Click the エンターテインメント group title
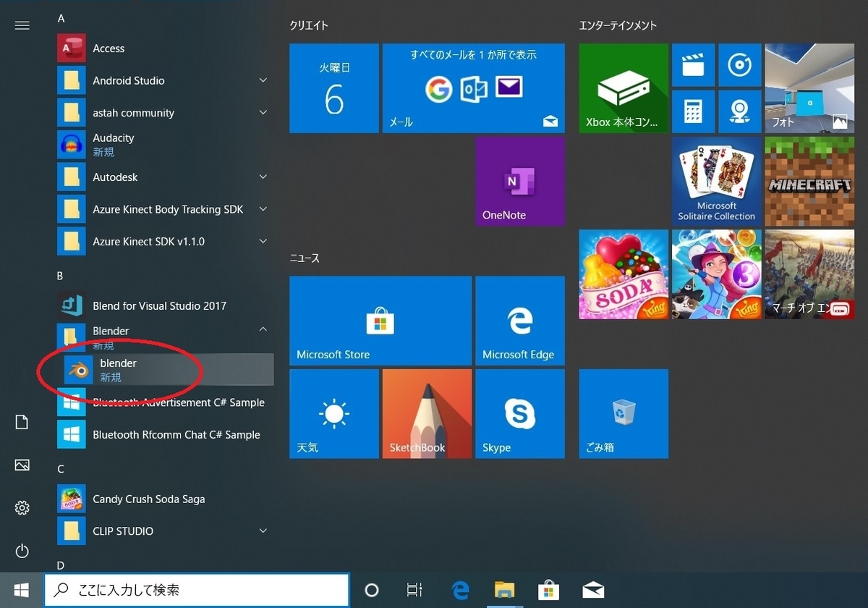The width and height of the screenshot is (868, 608). click(618, 25)
